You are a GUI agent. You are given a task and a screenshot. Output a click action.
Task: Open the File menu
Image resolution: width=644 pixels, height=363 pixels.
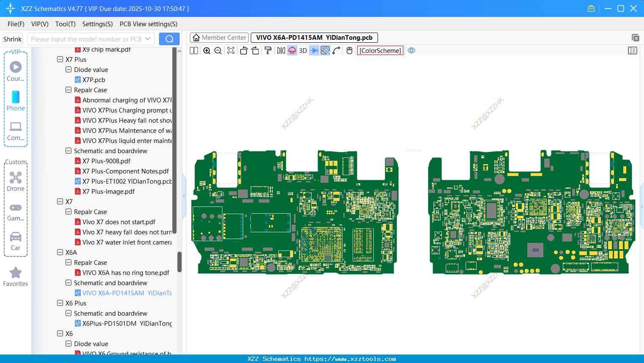pos(16,24)
